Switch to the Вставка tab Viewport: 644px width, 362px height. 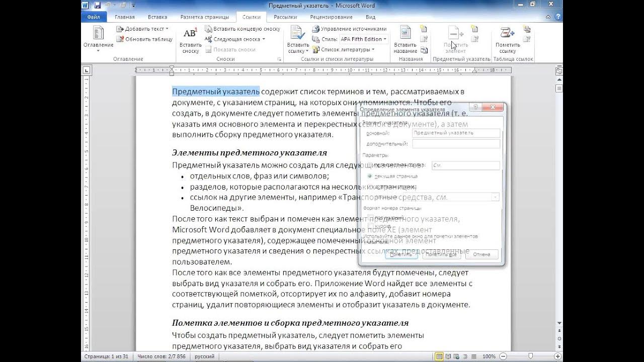pyautogui.click(x=157, y=17)
